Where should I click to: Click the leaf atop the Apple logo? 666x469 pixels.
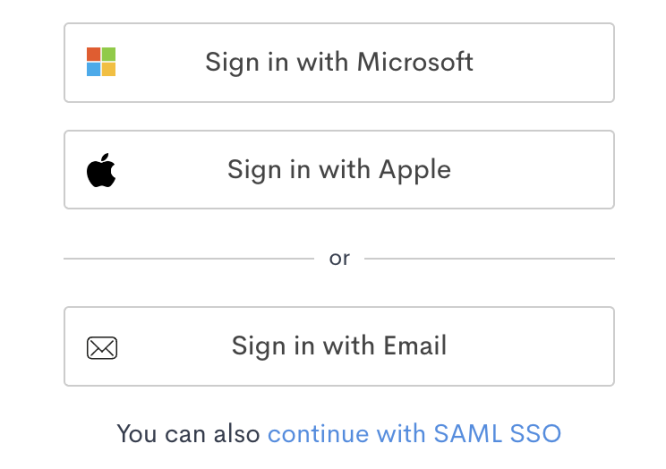[106, 158]
